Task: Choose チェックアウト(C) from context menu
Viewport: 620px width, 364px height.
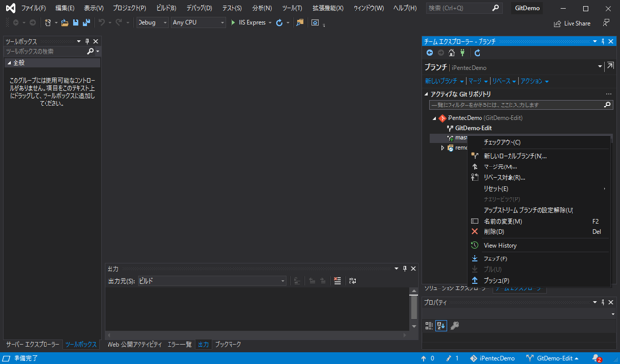Action: [539, 142]
